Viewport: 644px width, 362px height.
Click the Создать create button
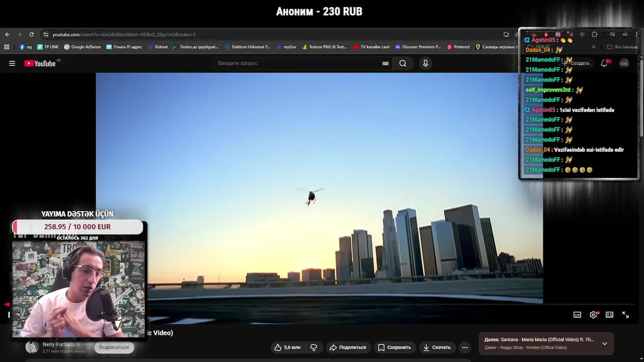pyautogui.click(x=577, y=63)
